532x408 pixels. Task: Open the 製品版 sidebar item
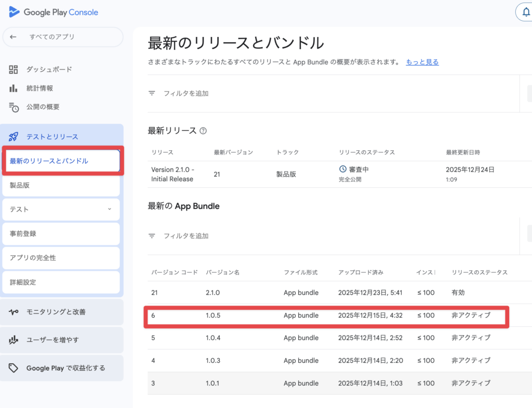(61, 186)
